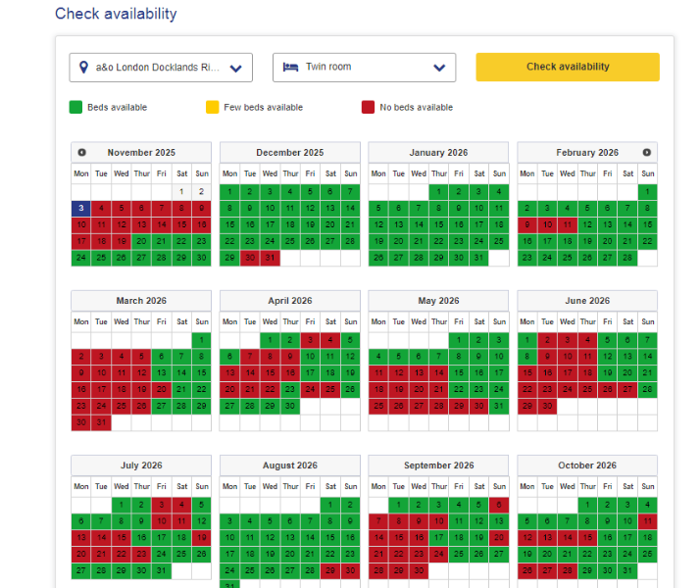Select October 11, 2026

click(648, 521)
